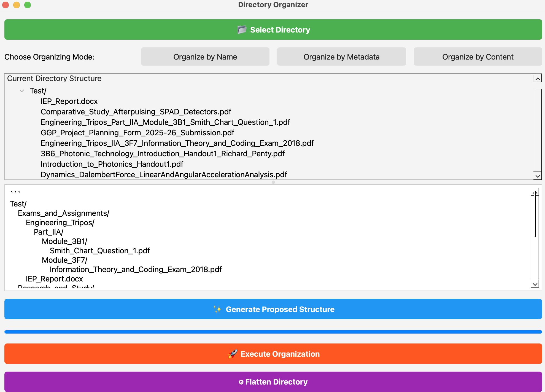Click the splitter handle between panels
This screenshot has width=545, height=392.
(x=273, y=182)
